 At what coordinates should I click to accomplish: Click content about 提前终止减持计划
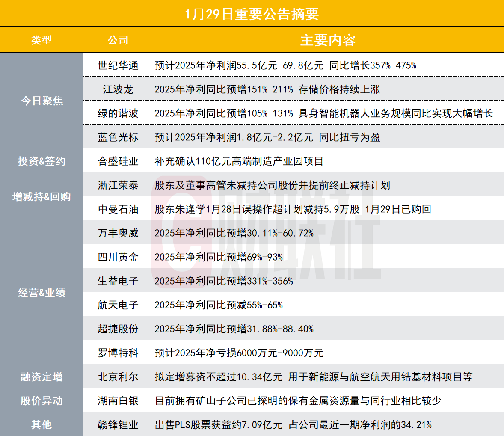point(272,185)
